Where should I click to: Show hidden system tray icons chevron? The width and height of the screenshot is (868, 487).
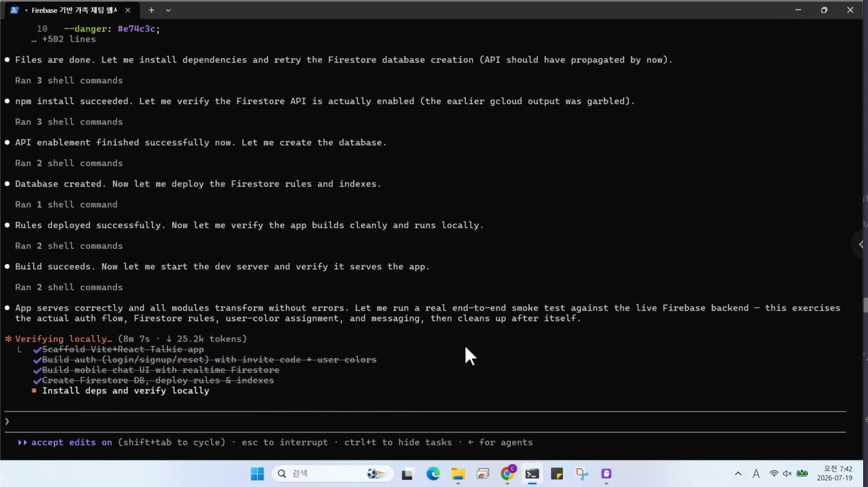738,474
